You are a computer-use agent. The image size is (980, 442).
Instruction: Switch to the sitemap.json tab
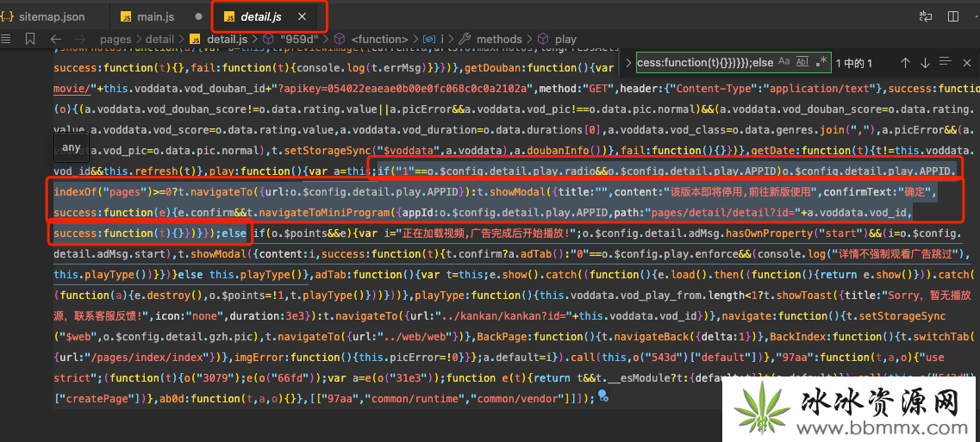tap(51, 17)
